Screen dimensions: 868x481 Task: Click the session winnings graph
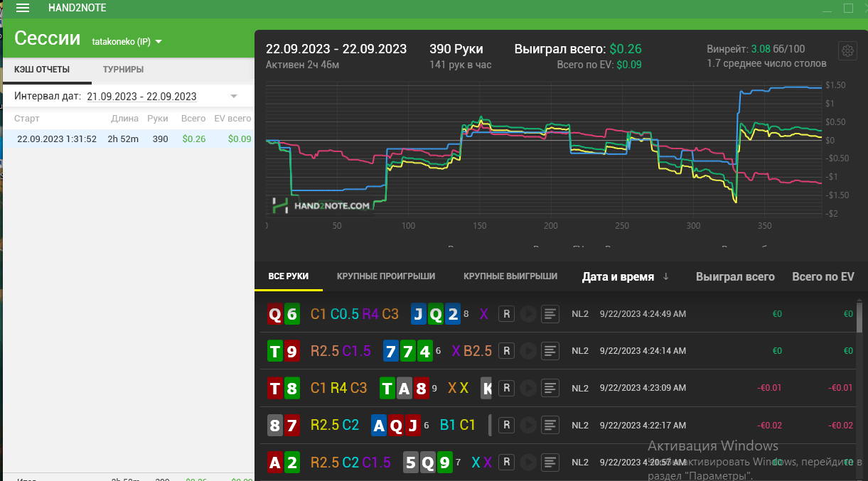(x=544, y=149)
